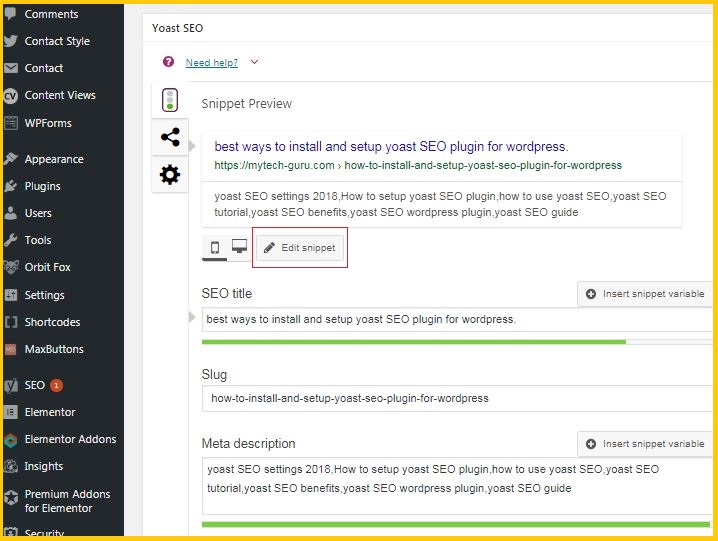Switch to the social share tab

click(170, 137)
